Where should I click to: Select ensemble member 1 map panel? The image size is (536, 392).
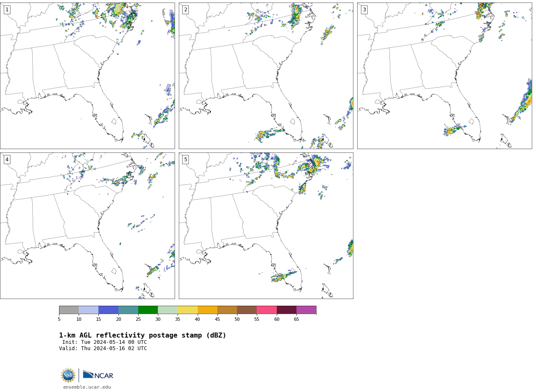point(88,76)
